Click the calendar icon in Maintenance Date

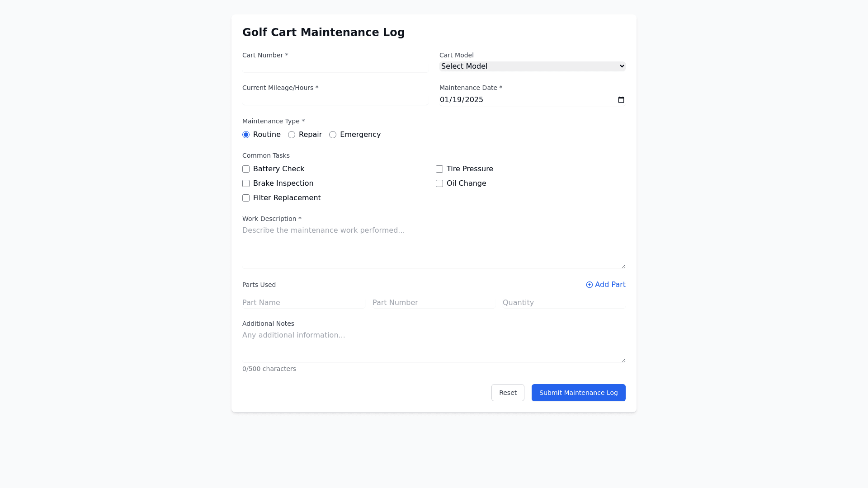coord(621,100)
